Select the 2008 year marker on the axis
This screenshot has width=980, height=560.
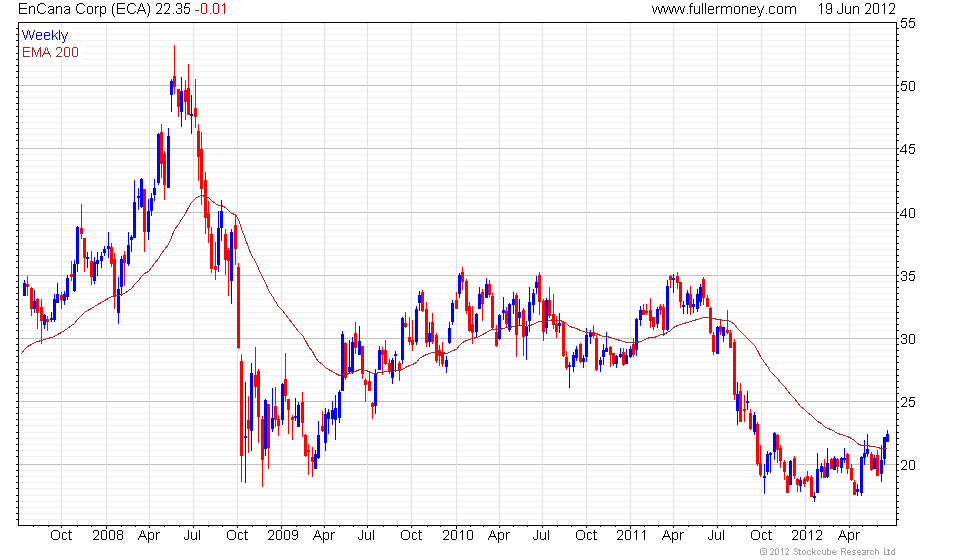point(108,536)
